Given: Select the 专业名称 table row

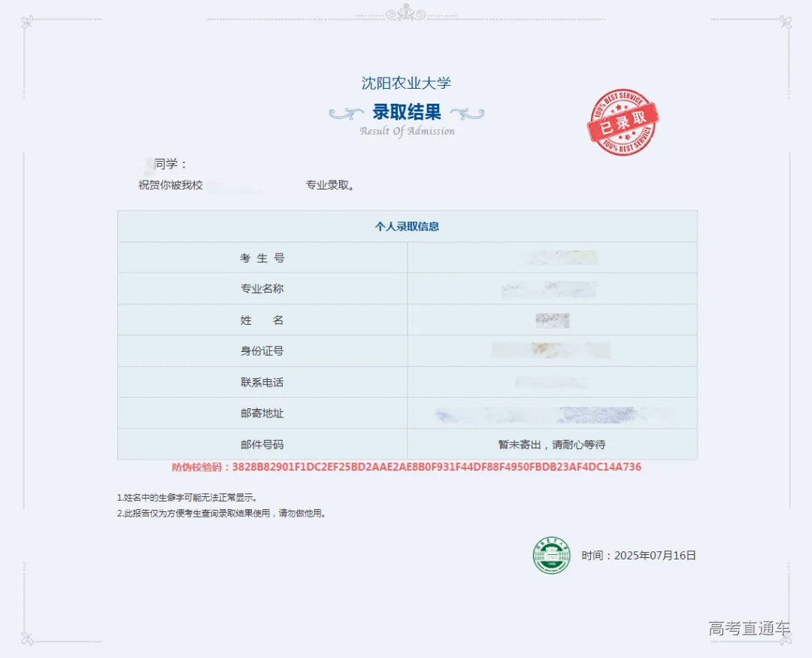Looking at the screenshot, I should [406, 289].
